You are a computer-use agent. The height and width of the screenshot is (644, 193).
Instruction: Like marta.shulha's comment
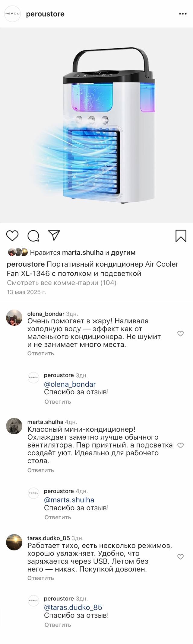click(180, 445)
